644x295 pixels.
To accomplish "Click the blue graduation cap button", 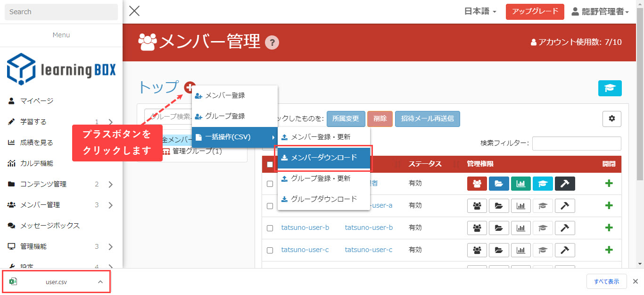I will coord(610,88).
